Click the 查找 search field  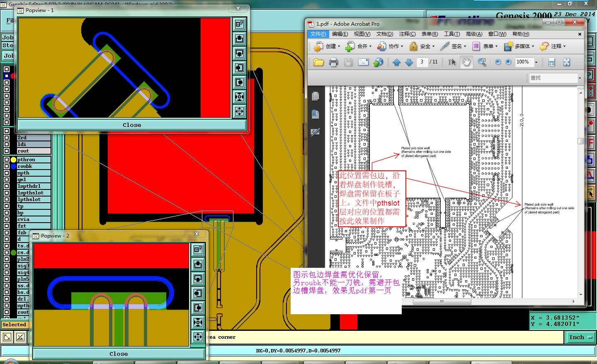pos(553,78)
